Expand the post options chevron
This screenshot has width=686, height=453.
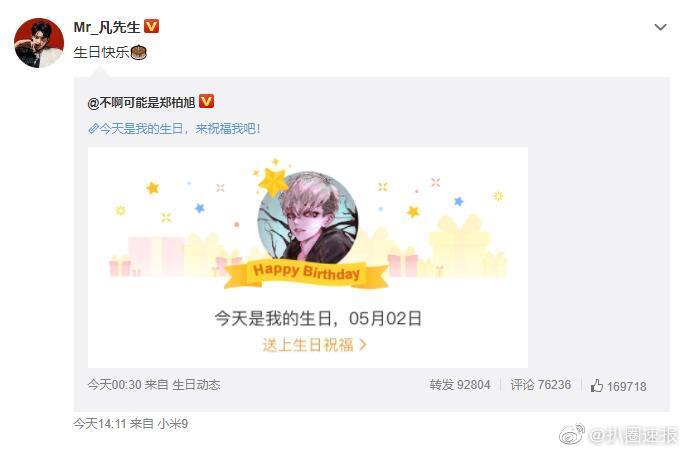tap(660, 27)
